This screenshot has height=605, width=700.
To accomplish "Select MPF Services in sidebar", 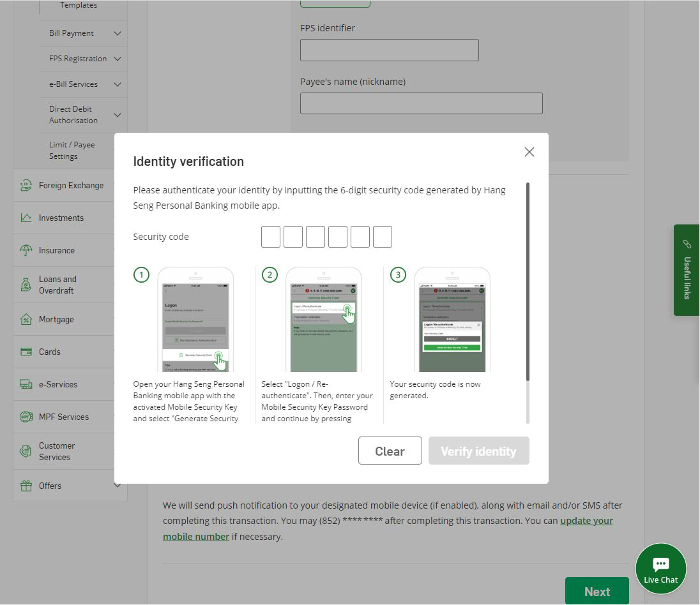I will pos(64,417).
